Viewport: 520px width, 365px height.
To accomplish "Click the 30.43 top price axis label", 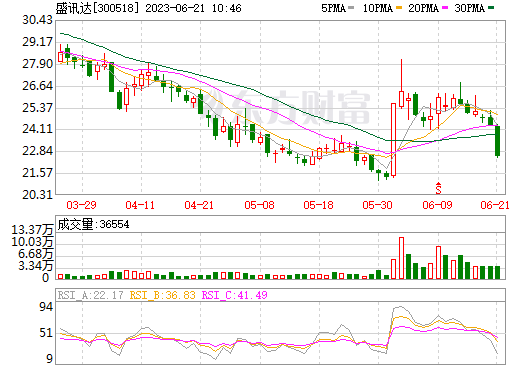I will click(x=37, y=20).
